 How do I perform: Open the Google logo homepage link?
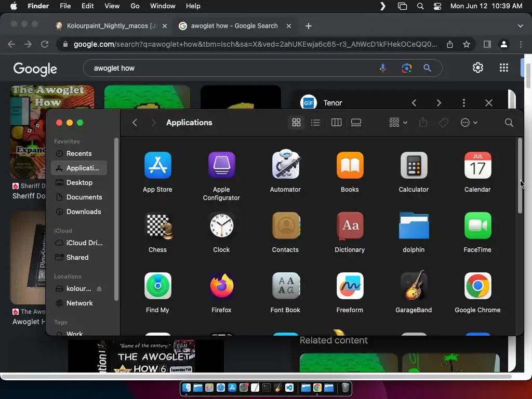[35, 69]
